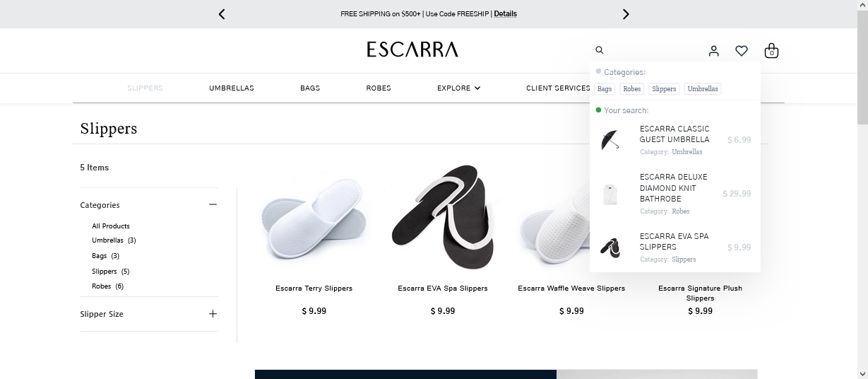Image resolution: width=868 pixels, height=379 pixels.
Task: Filter by Umbrellas (3) category
Action: (114, 240)
